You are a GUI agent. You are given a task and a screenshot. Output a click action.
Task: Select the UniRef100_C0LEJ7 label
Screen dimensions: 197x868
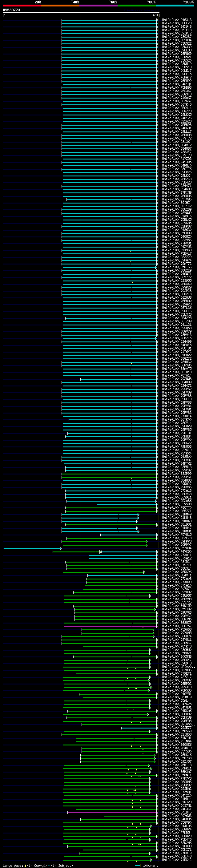(176, 71)
